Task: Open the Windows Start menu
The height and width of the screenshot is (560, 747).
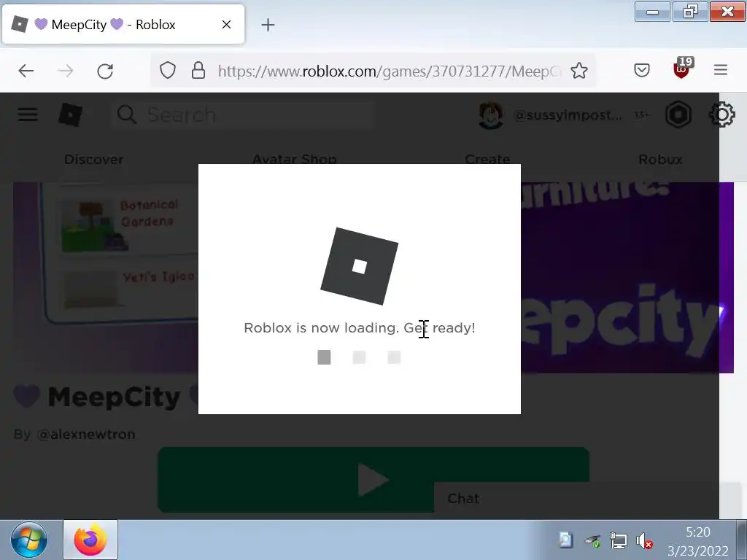Action: click(x=29, y=540)
